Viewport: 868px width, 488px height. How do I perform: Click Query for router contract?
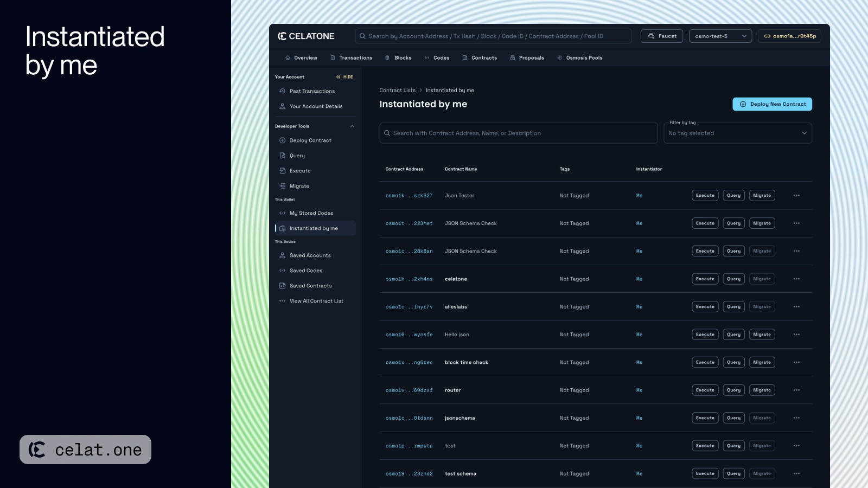[x=733, y=390]
